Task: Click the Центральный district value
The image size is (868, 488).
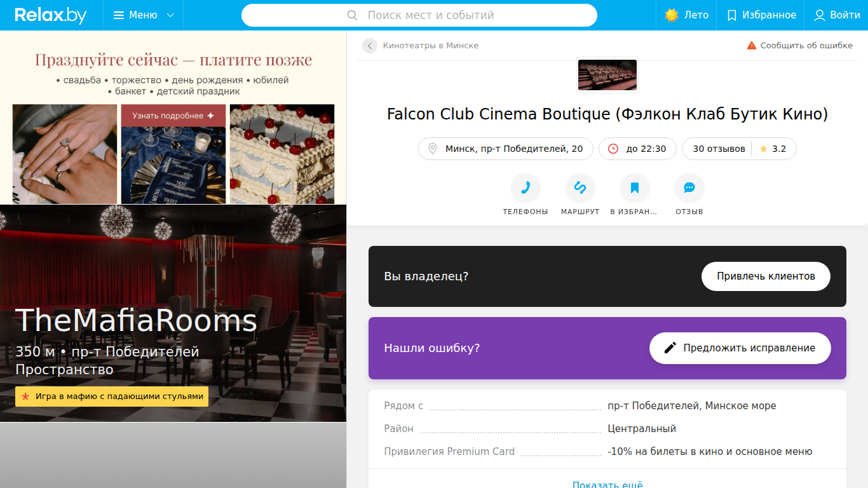Action: (642, 429)
